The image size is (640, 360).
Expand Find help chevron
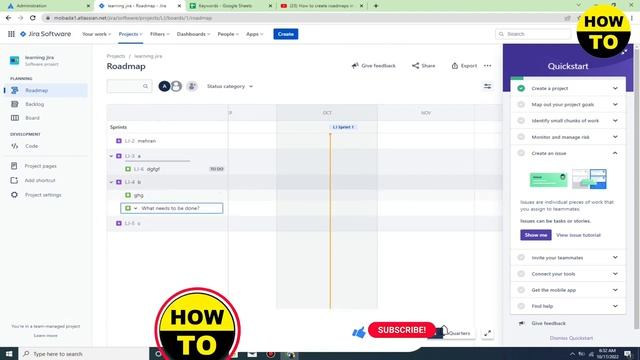click(615, 306)
